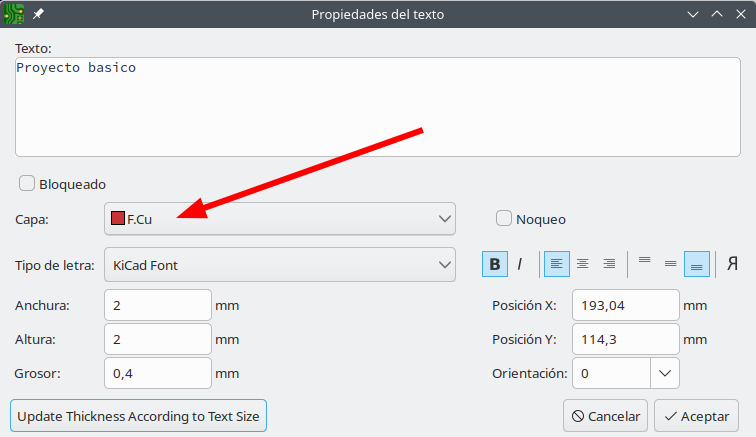Viewport: 756px width, 437px height.
Task: Expand the Orientación dropdown arrow
Action: point(665,373)
